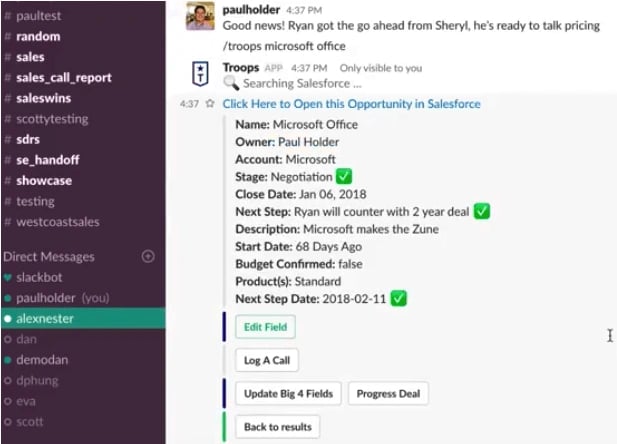Click the Progress Deal button
Viewport: 617px width, 444px height.
[x=388, y=393]
